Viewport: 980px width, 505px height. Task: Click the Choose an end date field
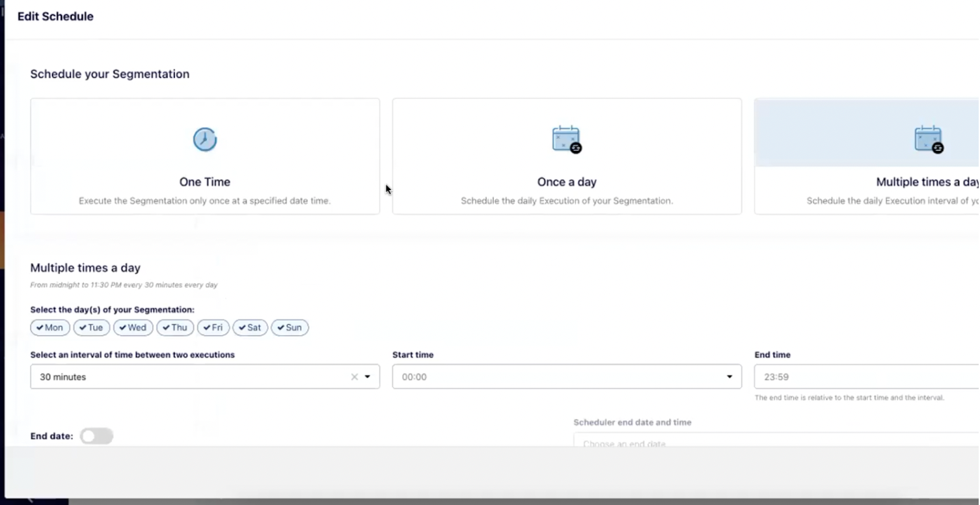(776, 440)
